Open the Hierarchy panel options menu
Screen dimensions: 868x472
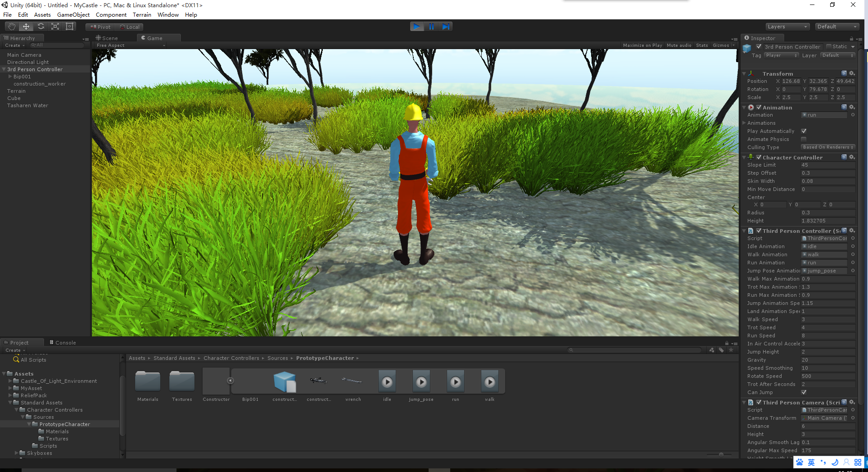tap(86, 39)
